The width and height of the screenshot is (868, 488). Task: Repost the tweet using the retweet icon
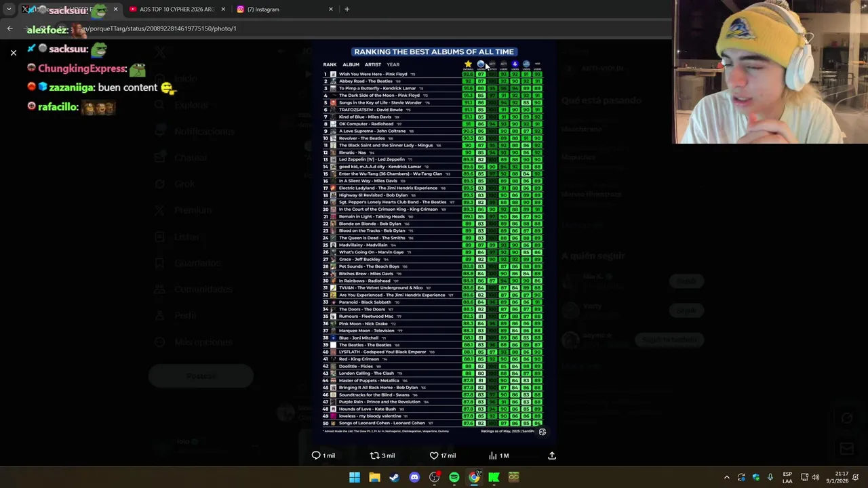pyautogui.click(x=374, y=455)
